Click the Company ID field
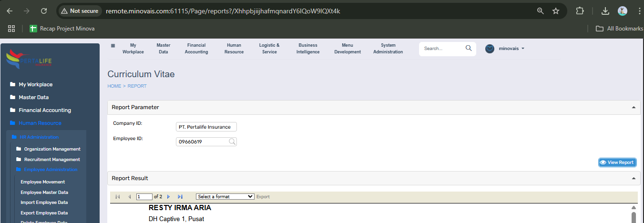Screen dimensions: 644x223 click(206, 127)
